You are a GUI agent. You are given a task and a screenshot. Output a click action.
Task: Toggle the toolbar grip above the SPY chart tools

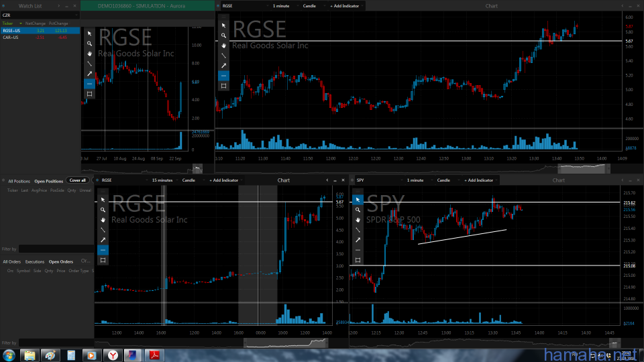(x=358, y=191)
